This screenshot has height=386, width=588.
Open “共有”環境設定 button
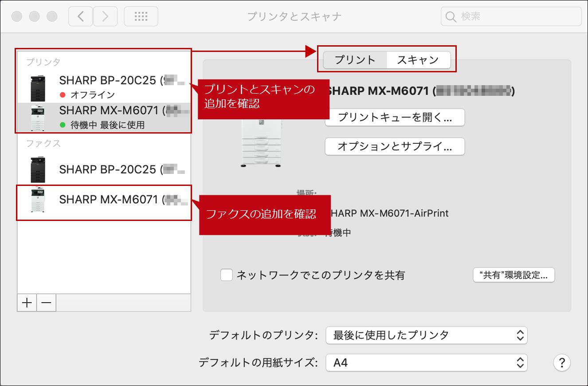[514, 275]
